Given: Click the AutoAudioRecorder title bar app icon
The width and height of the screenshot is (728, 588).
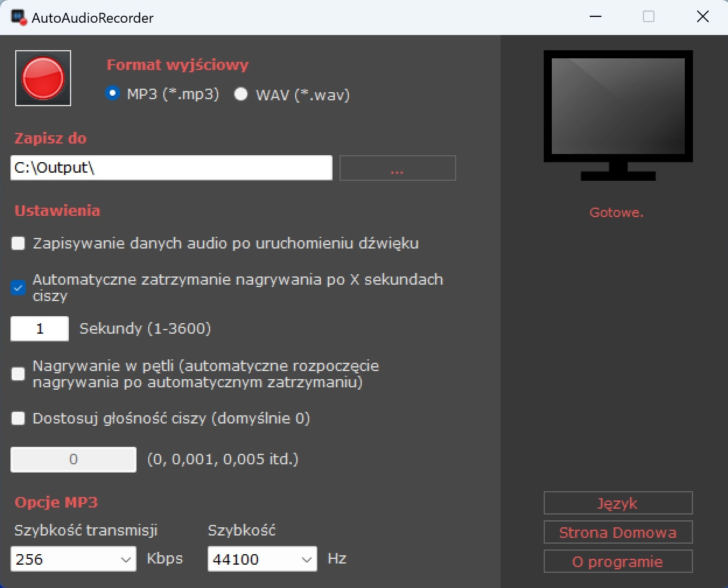Looking at the screenshot, I should coord(19,17).
